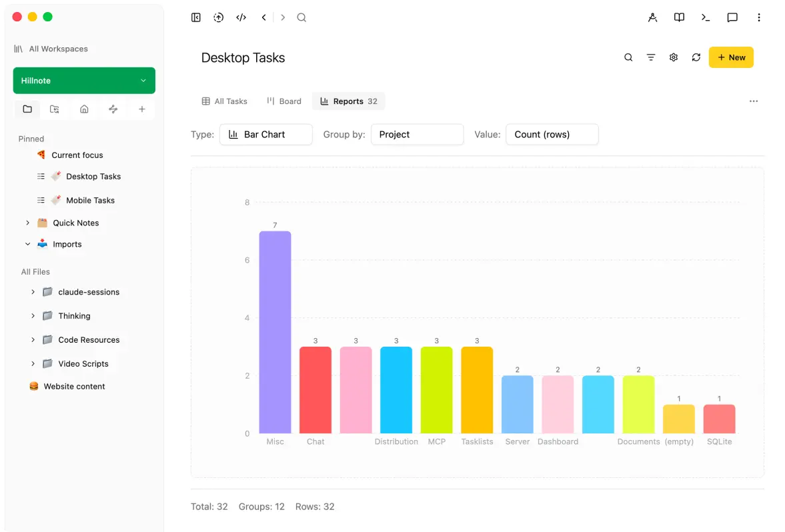Viewport: 785px width, 532px height.
Task: Click the purple Misc bar
Action: pos(275,332)
